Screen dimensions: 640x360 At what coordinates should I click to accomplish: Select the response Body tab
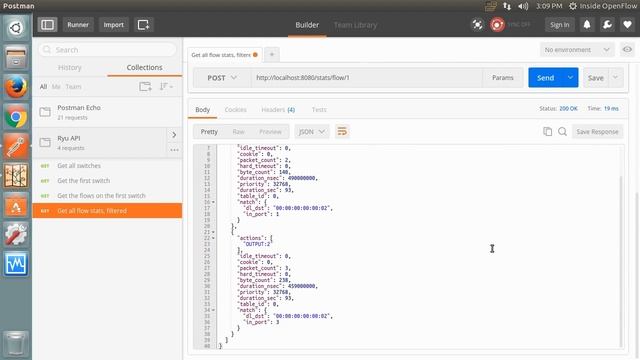[202, 109]
